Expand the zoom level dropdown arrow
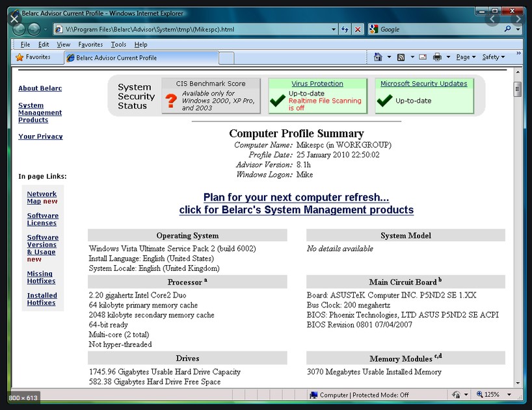Viewport: 532px width, 410px height. (509, 394)
